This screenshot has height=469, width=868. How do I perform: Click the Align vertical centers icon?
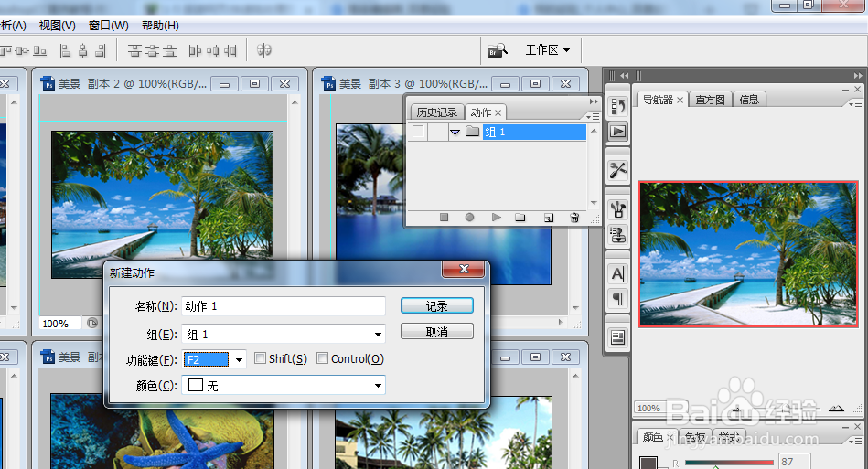(x=22, y=51)
